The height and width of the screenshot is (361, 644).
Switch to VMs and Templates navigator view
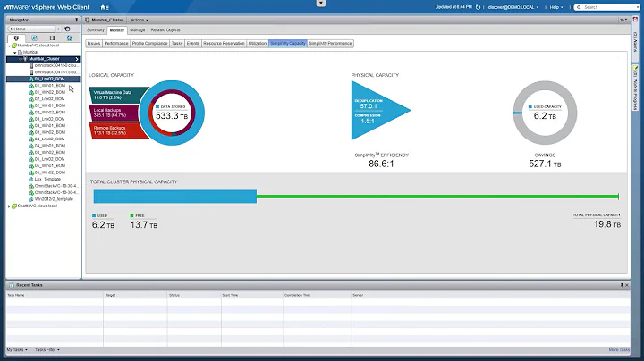click(34, 38)
